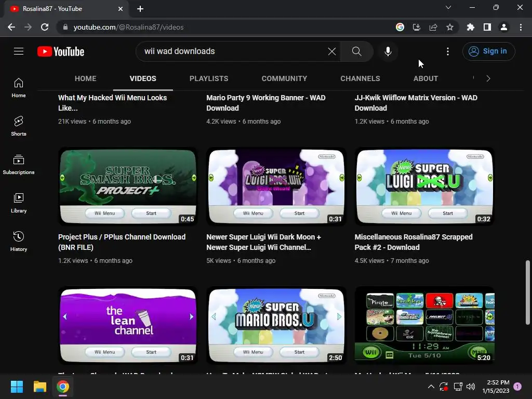Toggle Chrome side panel icon
Image resolution: width=532 pixels, height=399 pixels.
(x=487, y=27)
